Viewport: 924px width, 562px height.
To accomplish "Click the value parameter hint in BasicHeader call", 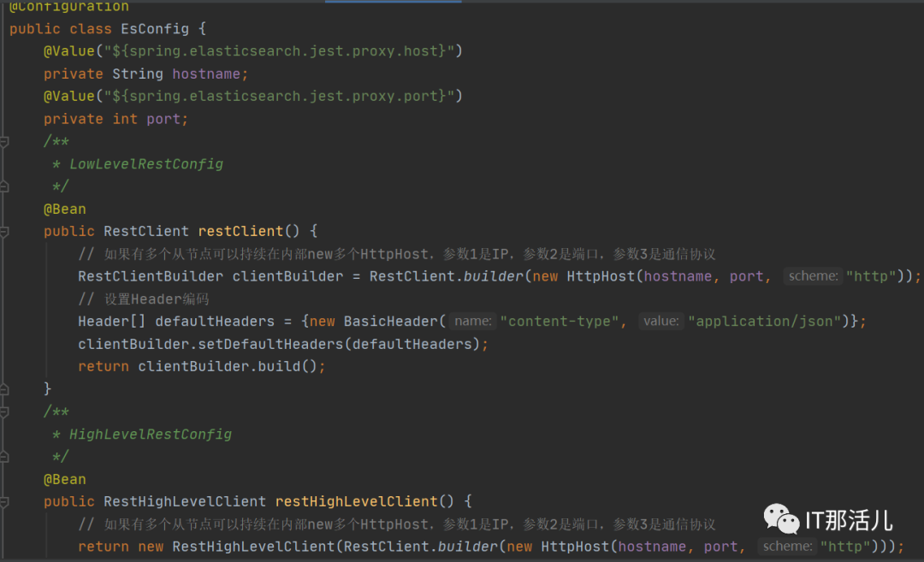I will [660, 321].
